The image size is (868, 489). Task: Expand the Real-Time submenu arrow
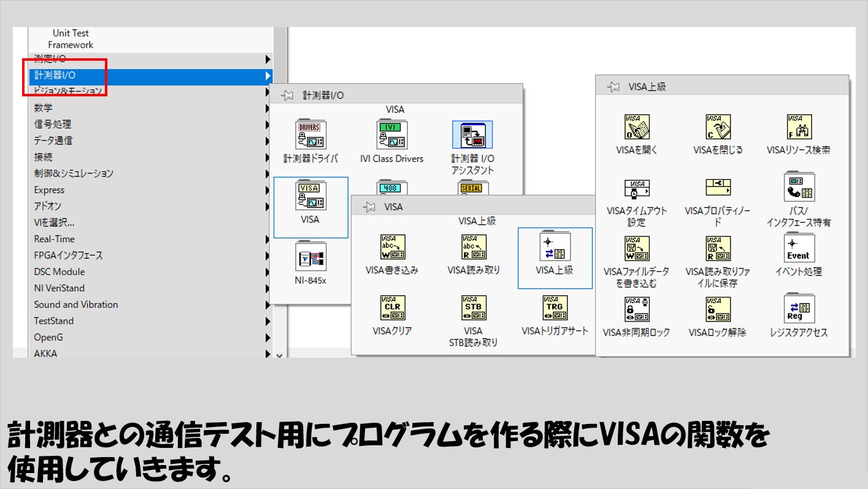267,239
